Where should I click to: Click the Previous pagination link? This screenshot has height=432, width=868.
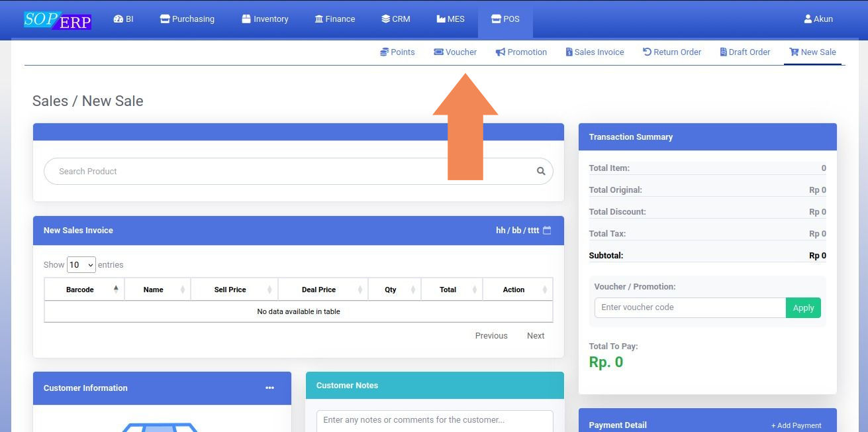(491, 336)
